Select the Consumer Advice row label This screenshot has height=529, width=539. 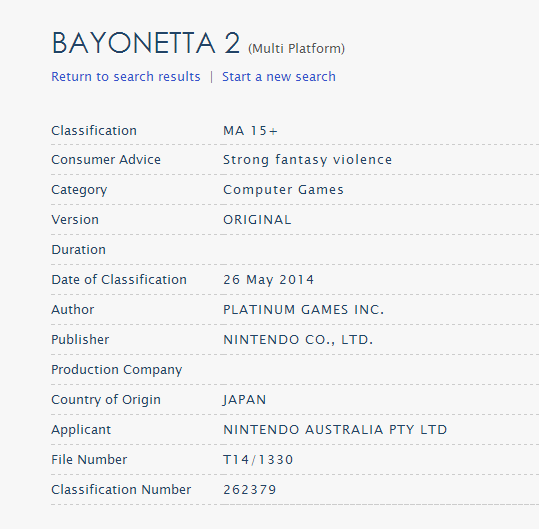click(106, 160)
